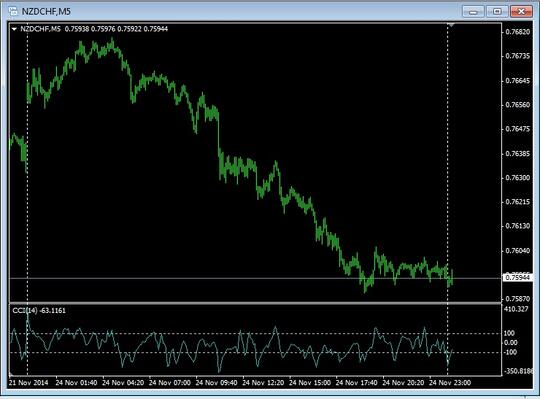
Task: Click the NZDCHF,M5 chart window icon
Action: [13, 11]
